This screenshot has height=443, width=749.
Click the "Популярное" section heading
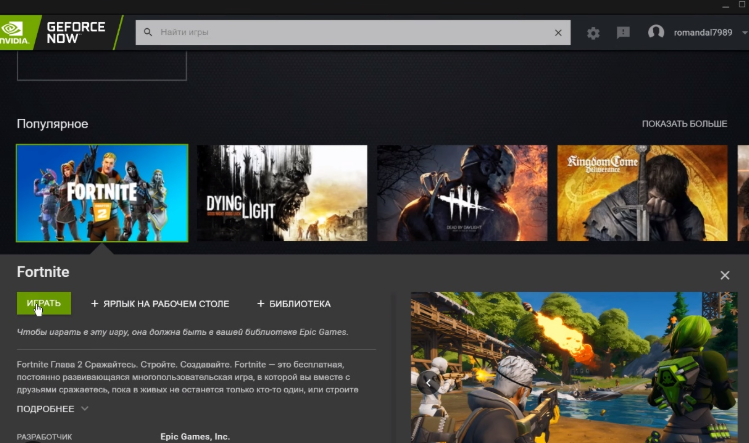[x=53, y=124]
